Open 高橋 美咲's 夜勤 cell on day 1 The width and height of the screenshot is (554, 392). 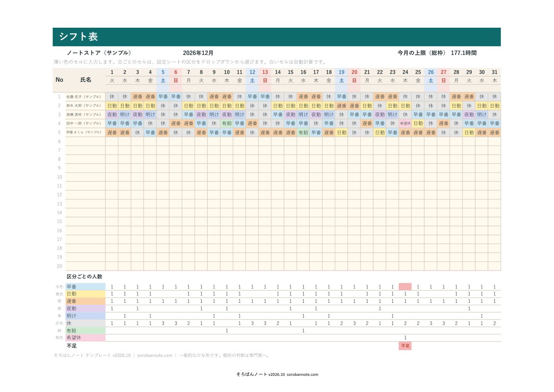pyautogui.click(x=112, y=115)
